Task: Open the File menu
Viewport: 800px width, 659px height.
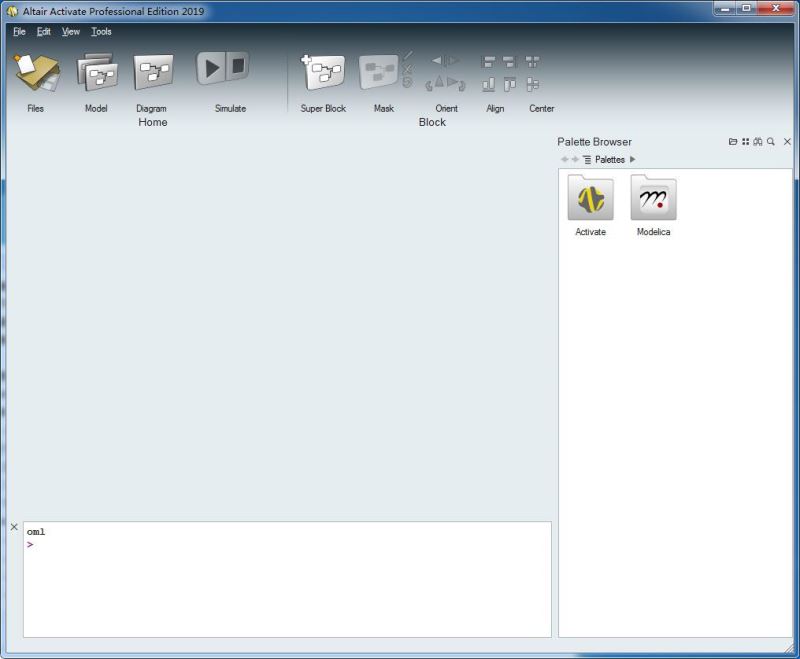Action: pyautogui.click(x=19, y=32)
